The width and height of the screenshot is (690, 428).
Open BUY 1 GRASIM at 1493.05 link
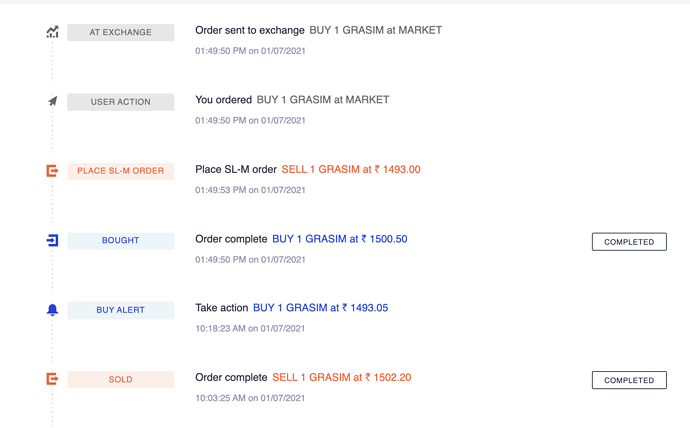pyautogui.click(x=320, y=308)
